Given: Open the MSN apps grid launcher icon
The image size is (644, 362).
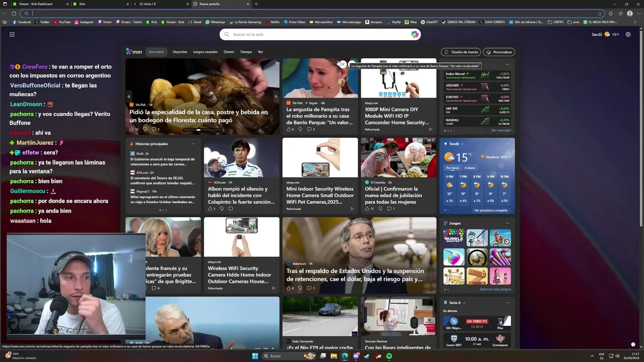Looking at the screenshot, I should (x=12, y=35).
